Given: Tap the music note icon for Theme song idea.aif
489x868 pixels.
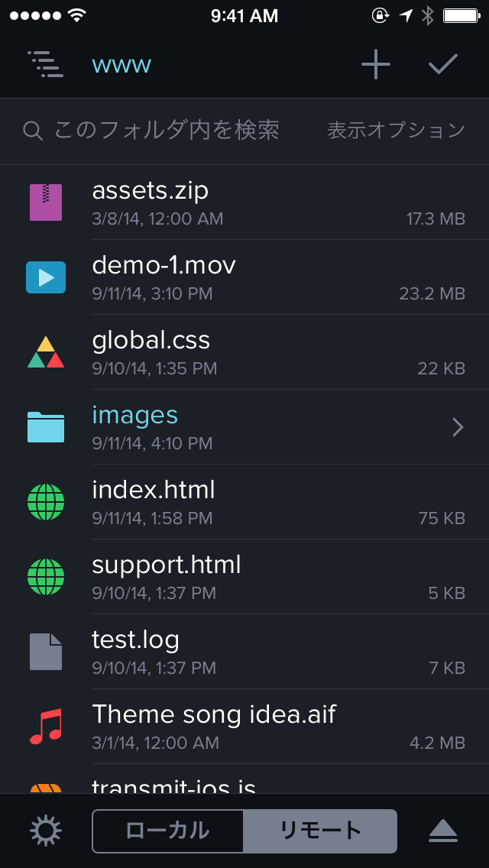Looking at the screenshot, I should (x=44, y=724).
